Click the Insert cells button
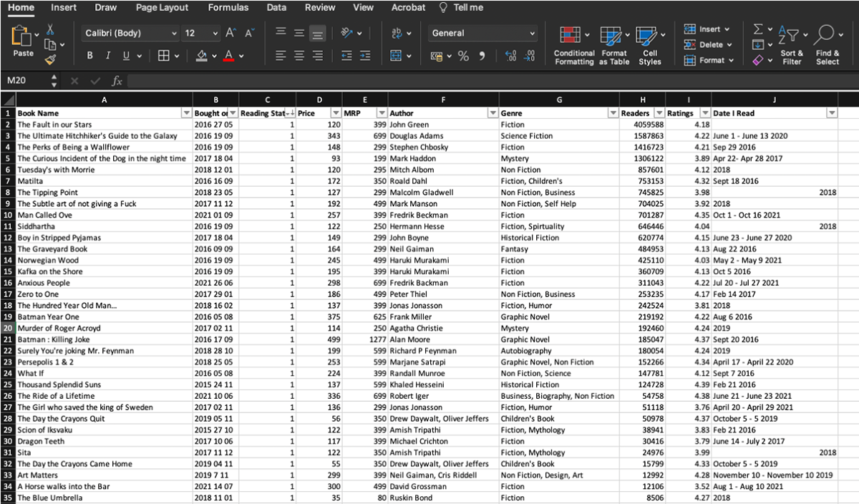 pos(707,29)
